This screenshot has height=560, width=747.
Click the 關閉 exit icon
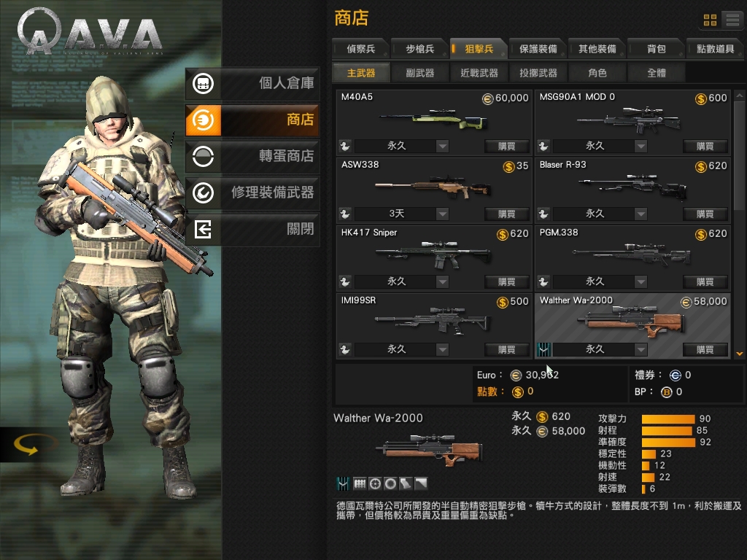point(204,230)
